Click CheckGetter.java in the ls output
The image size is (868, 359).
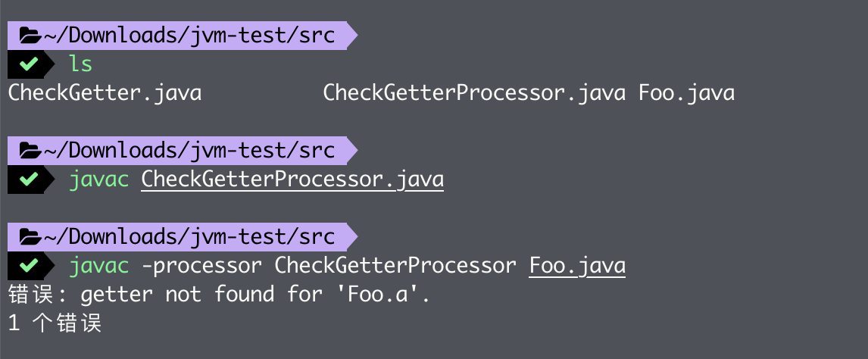tap(105, 93)
